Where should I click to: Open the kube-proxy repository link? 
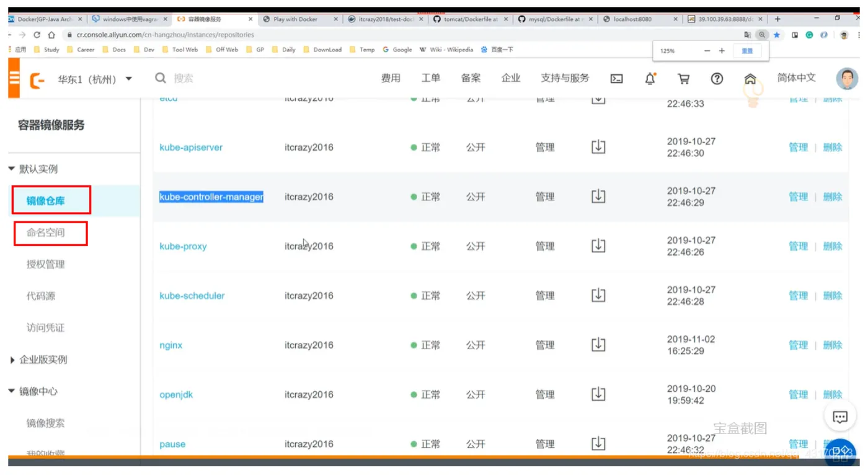183,246
